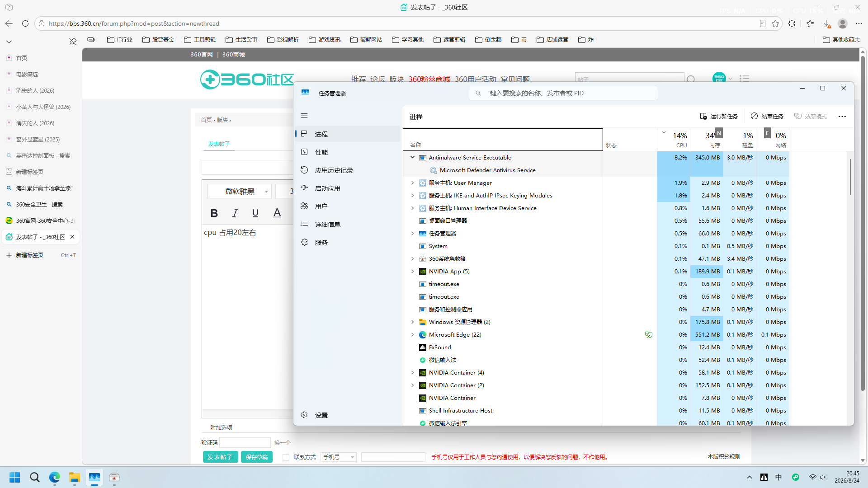Click the Wi-Fi network tray icon
Viewport: 868px width, 488px height.
click(812, 477)
